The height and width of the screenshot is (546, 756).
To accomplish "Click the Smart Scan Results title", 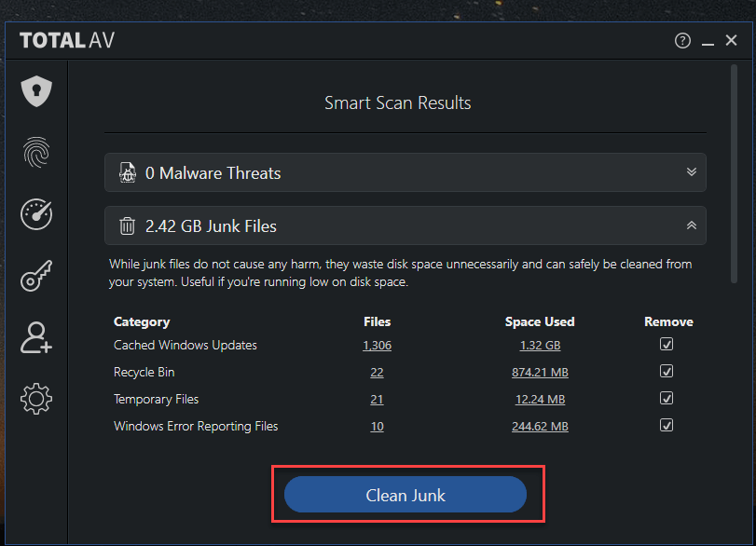I will [x=398, y=102].
